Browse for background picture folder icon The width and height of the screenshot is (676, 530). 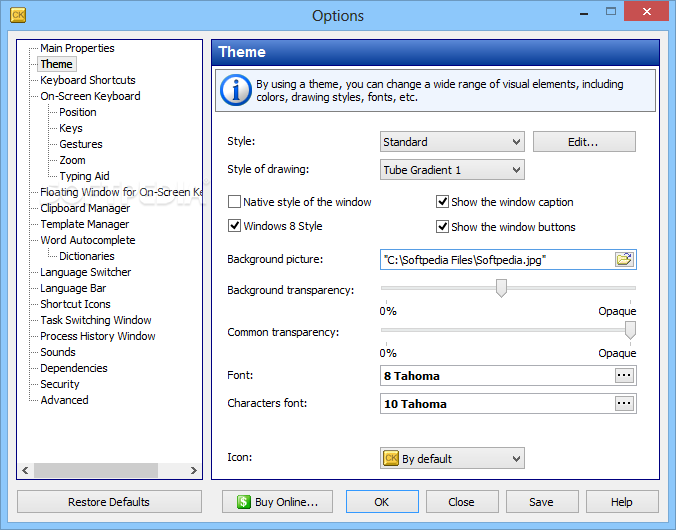tap(624, 260)
